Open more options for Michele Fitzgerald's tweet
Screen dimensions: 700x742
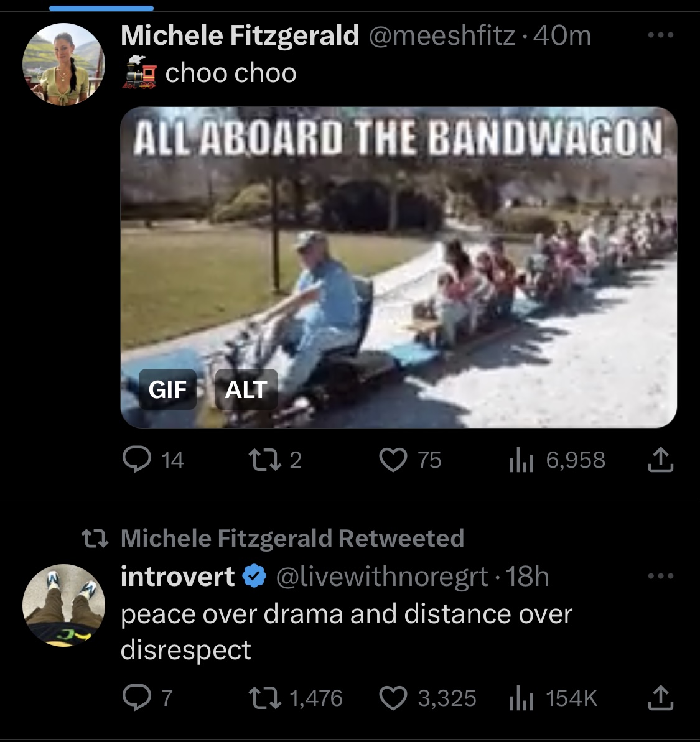661,35
